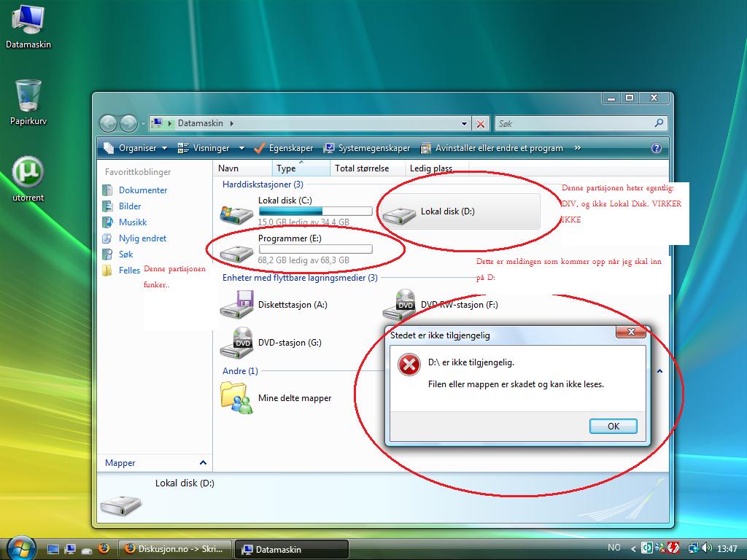The width and height of the screenshot is (747, 560).
Task: Expand the address bar history dropdown
Action: pos(464,124)
